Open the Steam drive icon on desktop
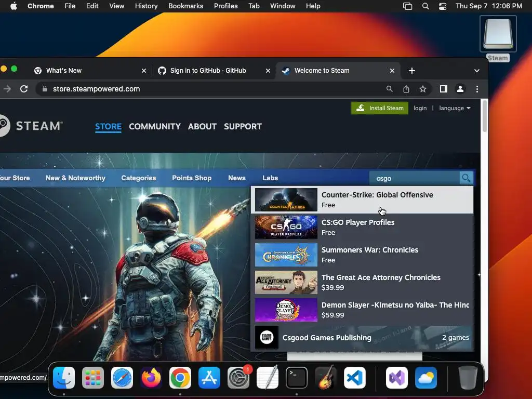Screen dimensions: 532x399 tap(498, 34)
